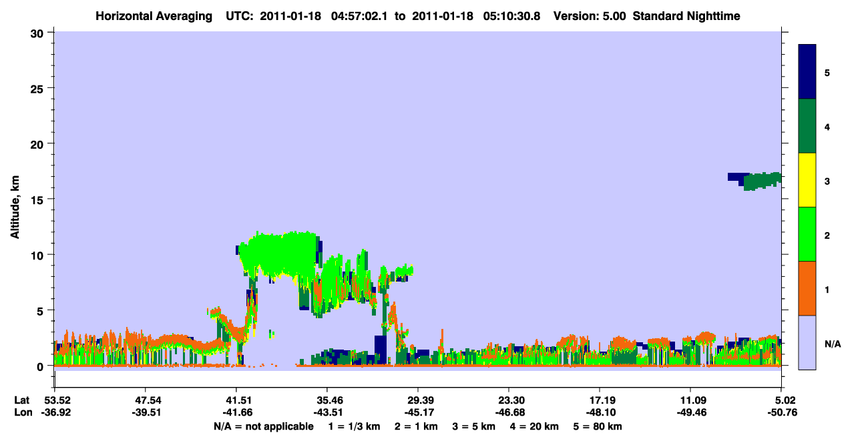Click the altitude tick label 25
This screenshot has width=868, height=445.
click(x=39, y=88)
